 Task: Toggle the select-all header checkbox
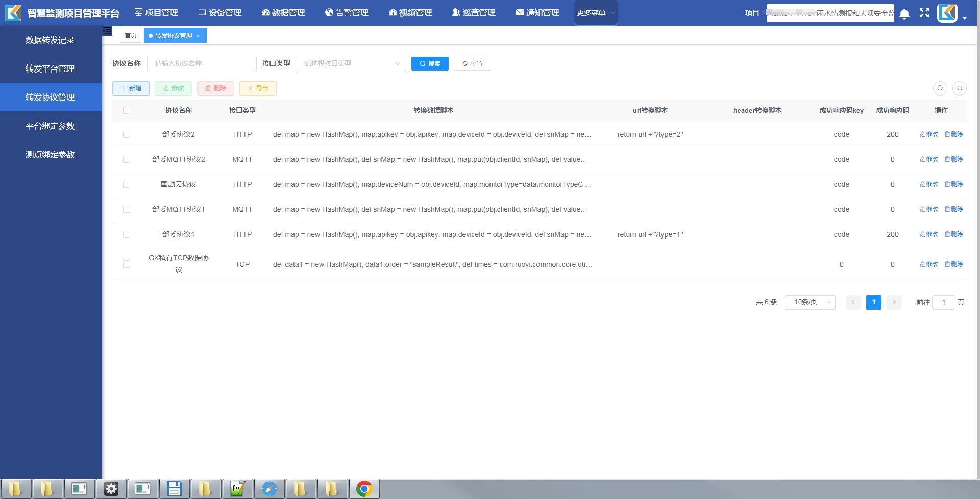pos(127,110)
